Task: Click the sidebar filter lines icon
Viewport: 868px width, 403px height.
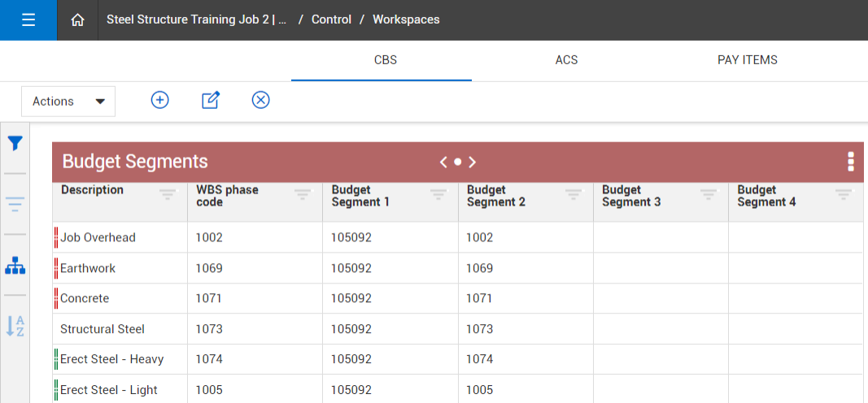Action: [x=15, y=204]
